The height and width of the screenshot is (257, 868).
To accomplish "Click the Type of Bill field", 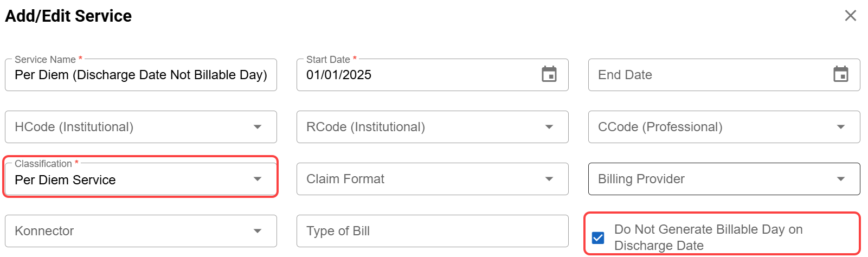I will tap(432, 231).
